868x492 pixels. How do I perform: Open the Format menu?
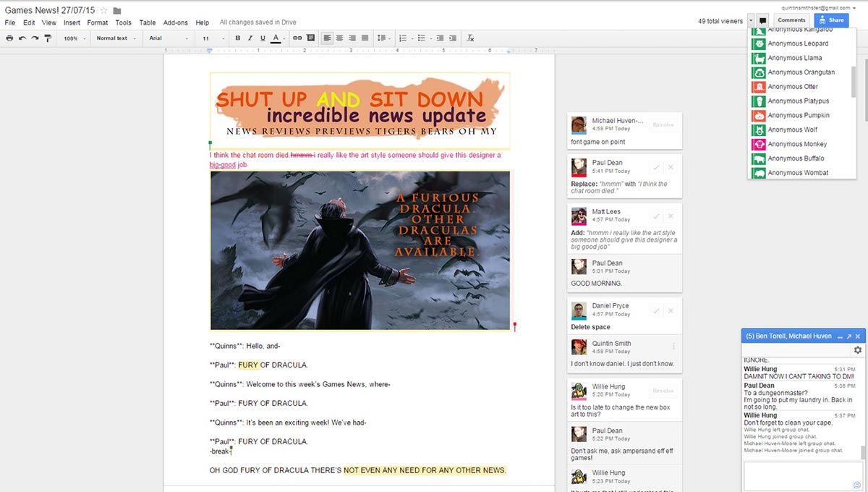(x=98, y=23)
